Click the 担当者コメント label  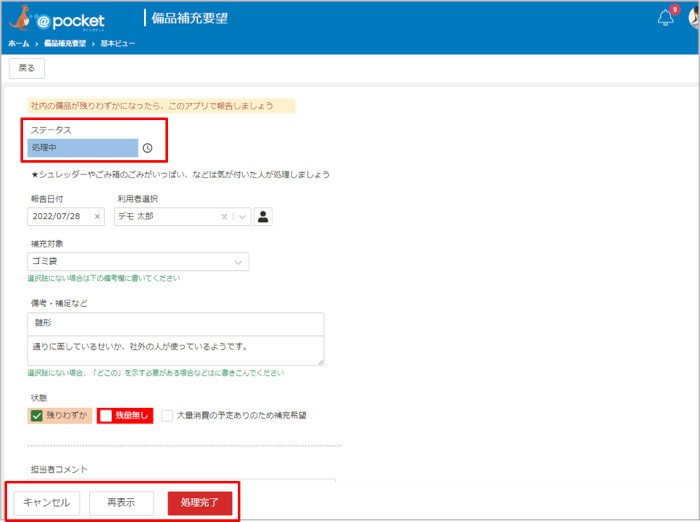(59, 469)
